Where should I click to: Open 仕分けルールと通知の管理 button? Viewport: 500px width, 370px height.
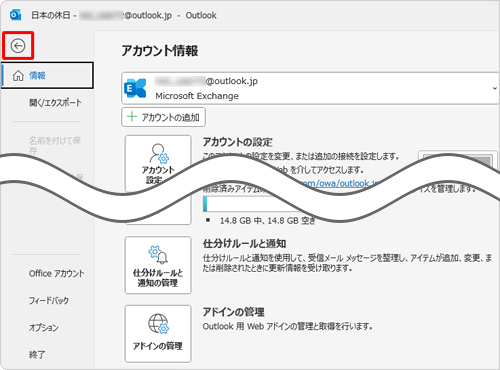click(158, 265)
